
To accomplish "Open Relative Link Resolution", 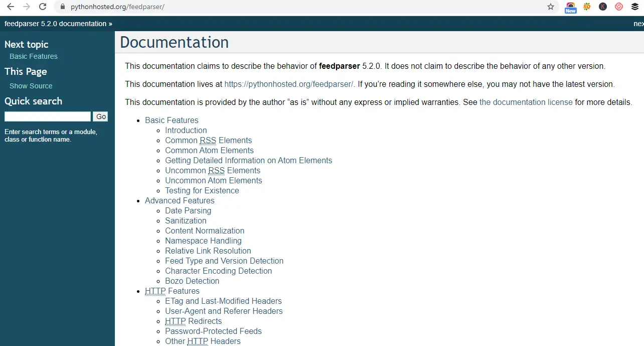I will (208, 251).
